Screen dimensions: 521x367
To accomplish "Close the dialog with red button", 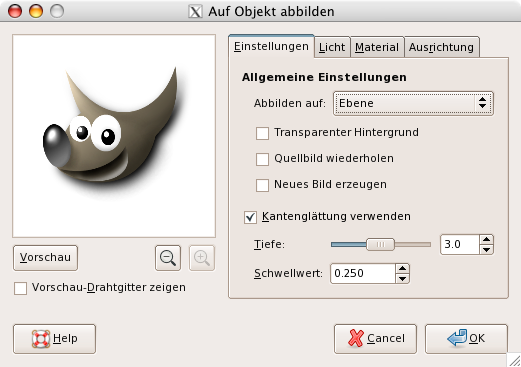I will 15,11.
